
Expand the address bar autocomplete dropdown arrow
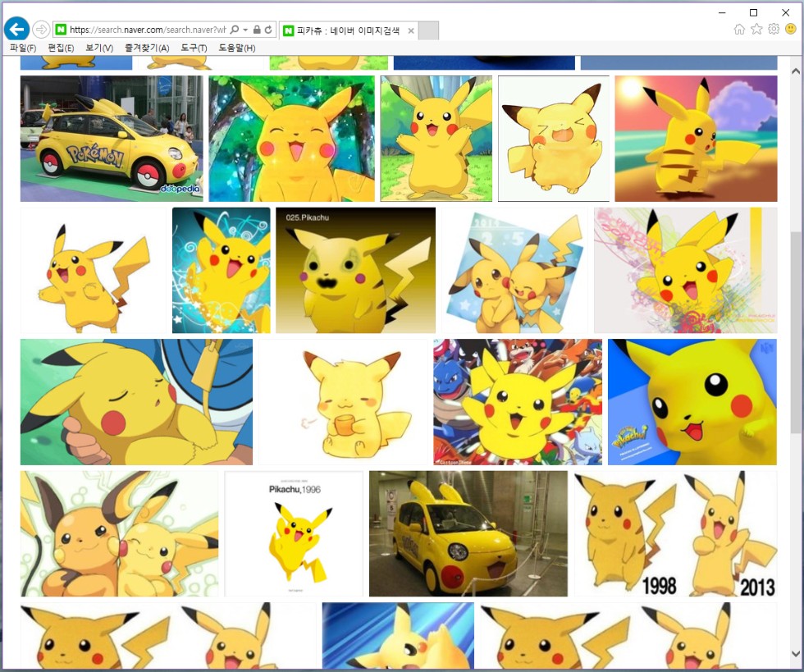[x=245, y=30]
